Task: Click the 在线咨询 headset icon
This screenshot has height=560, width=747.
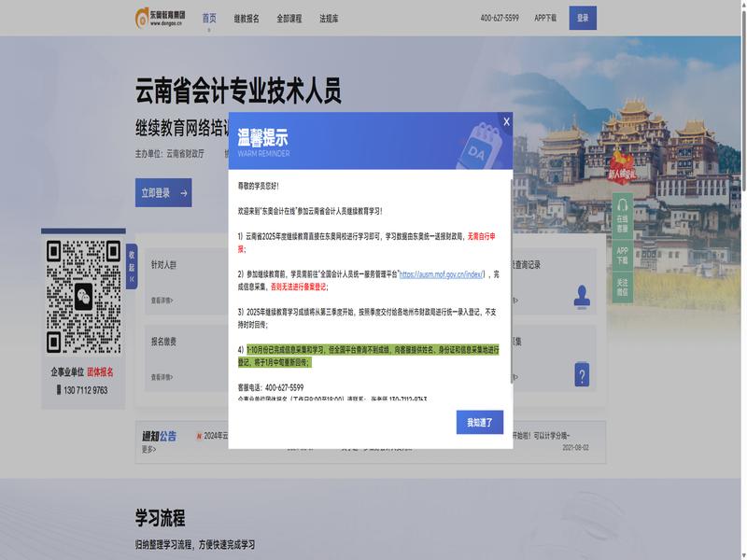Action: (x=622, y=213)
